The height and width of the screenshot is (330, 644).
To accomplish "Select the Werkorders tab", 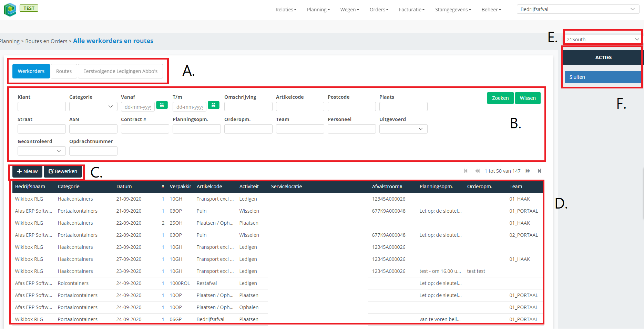I will [x=31, y=71].
